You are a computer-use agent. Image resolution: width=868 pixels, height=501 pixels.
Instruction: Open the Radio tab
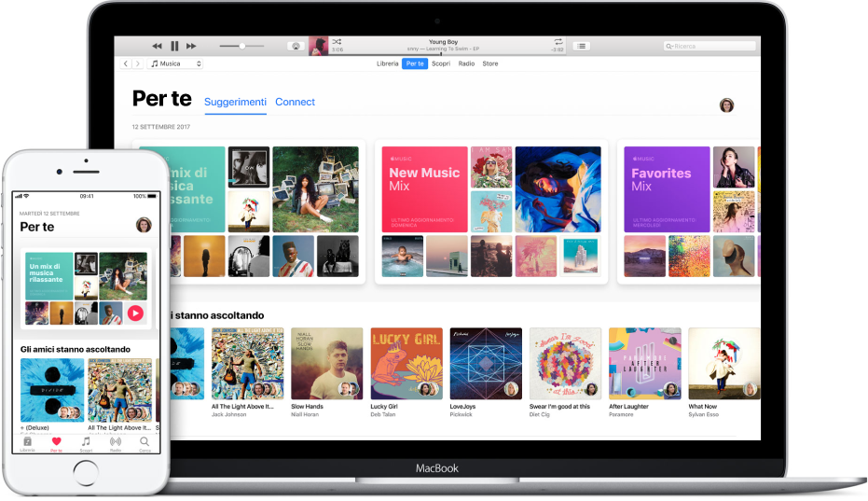[x=466, y=63]
